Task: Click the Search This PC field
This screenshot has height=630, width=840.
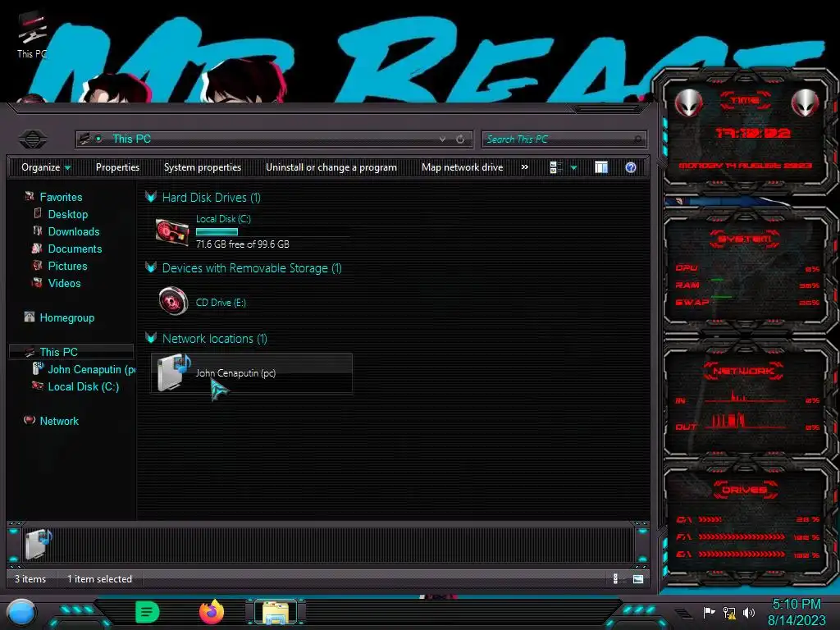Action: point(564,139)
